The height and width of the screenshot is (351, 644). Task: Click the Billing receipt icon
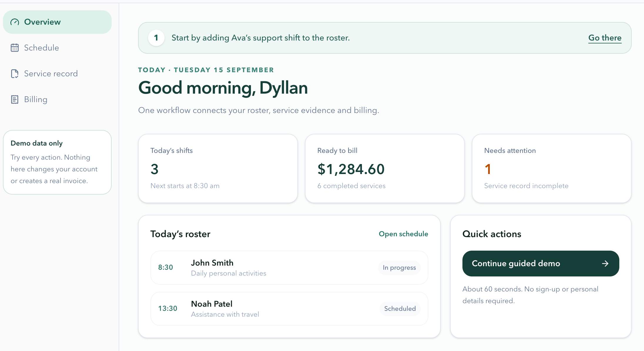point(15,99)
